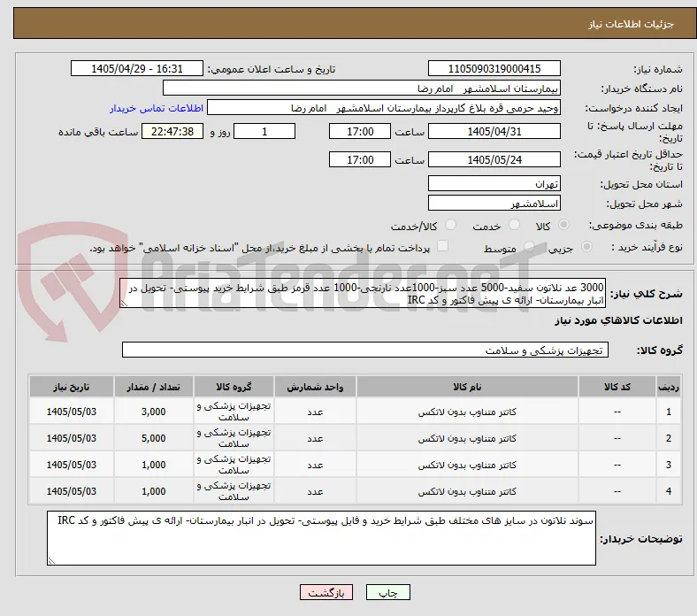Click the delivery province field تهران
697x616 pixels.
(x=494, y=183)
